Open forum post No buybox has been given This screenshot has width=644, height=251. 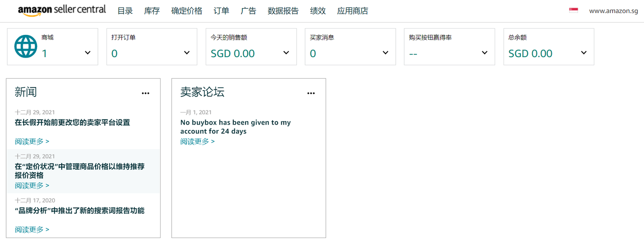236,127
